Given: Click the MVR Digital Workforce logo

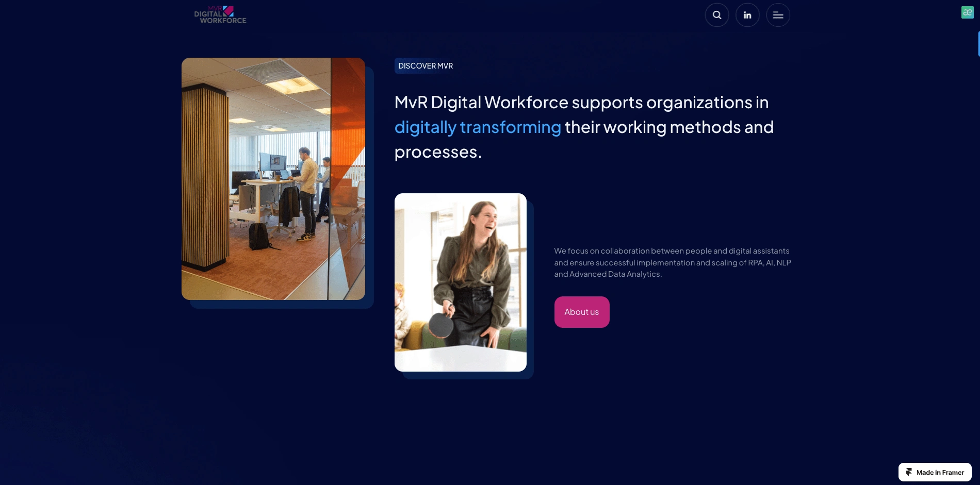Looking at the screenshot, I should tap(220, 15).
